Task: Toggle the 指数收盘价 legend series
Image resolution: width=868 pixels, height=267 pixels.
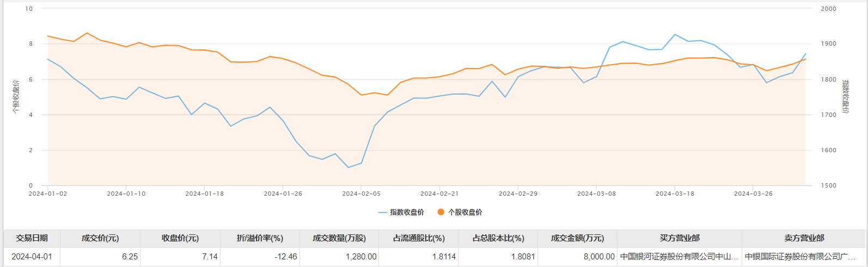Action: coord(401,212)
